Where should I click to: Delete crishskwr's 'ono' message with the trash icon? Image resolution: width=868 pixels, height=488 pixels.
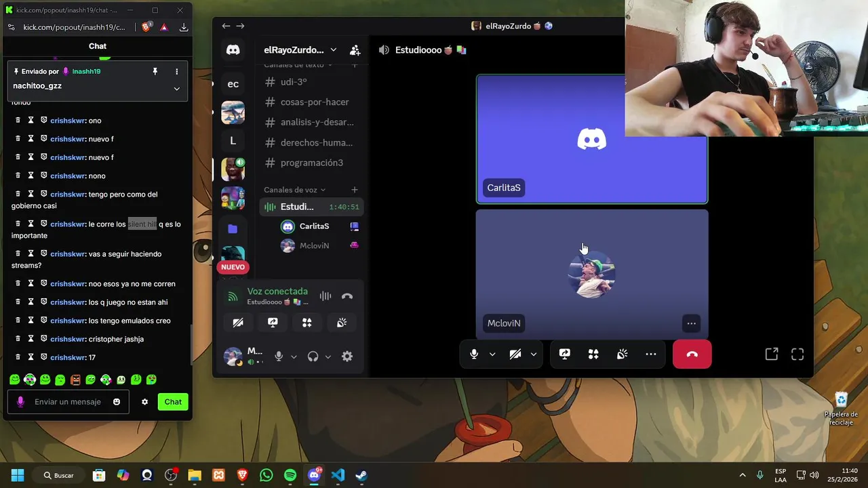coord(18,120)
